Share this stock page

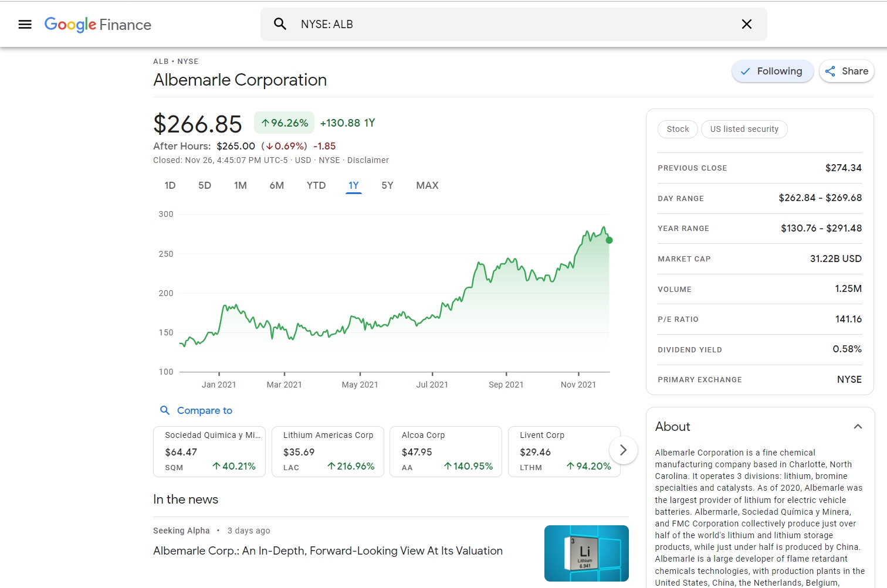point(847,71)
